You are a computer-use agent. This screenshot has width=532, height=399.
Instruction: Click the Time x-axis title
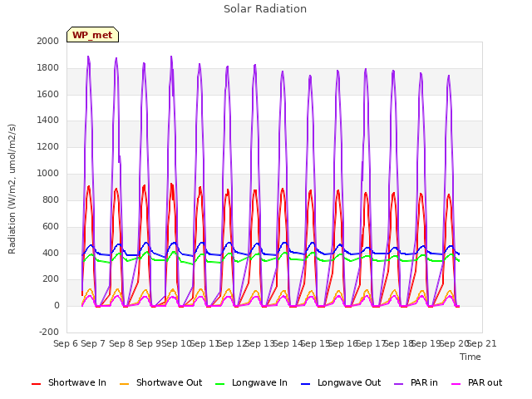pos(470,357)
